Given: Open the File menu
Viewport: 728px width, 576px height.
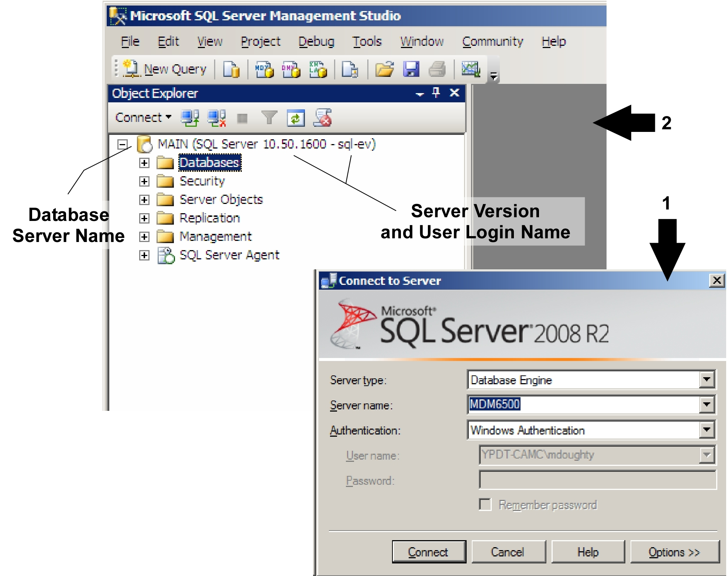Looking at the screenshot, I should coord(130,41).
